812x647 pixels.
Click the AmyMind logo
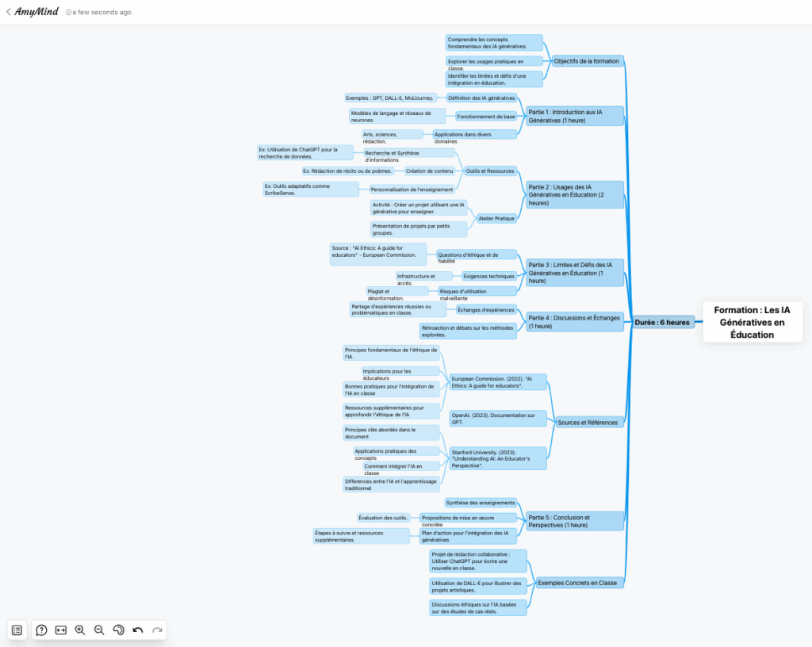click(x=36, y=12)
